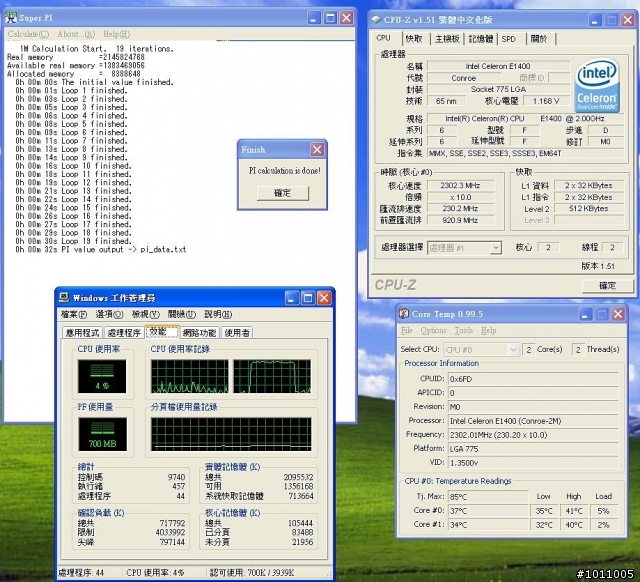Click the CPUID 0x6FD field
The image size is (640, 582).
[x=533, y=379]
